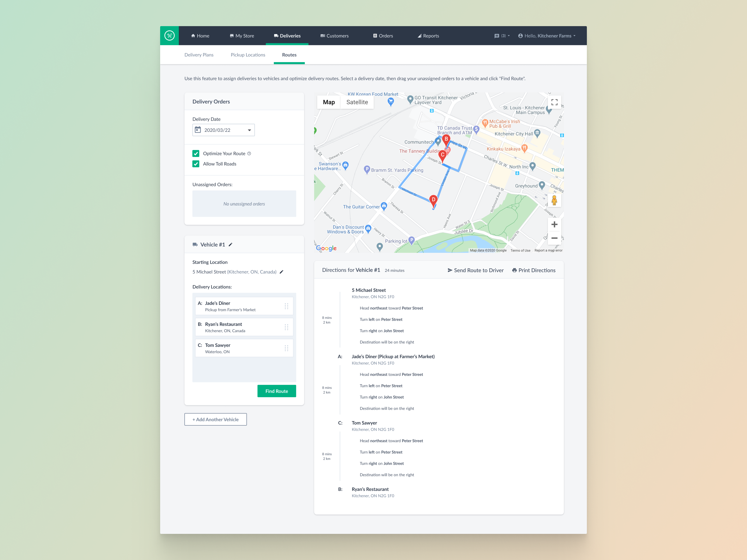Click the green app logo icon
The width and height of the screenshot is (747, 560).
(169, 35)
